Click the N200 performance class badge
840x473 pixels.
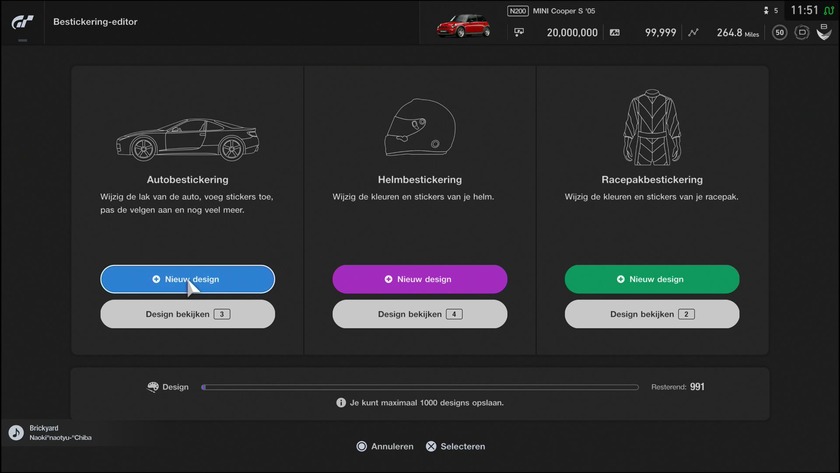point(518,11)
